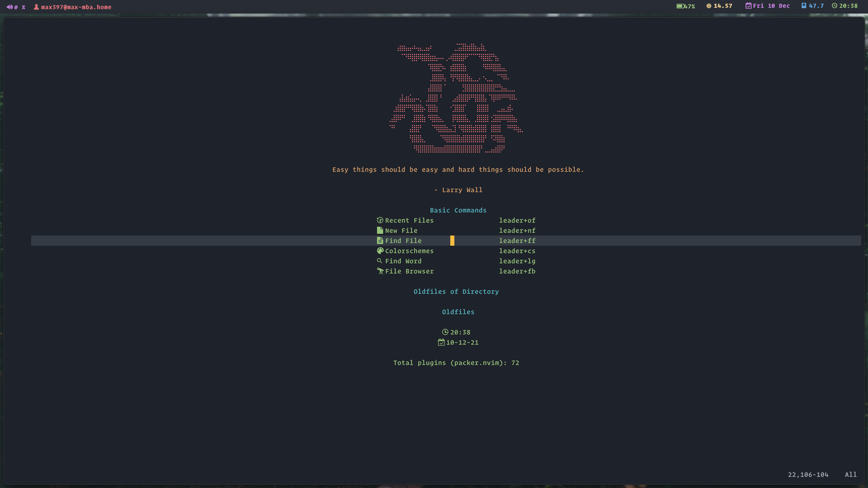Click the Total plugins (packer.nvim) line

456,363
